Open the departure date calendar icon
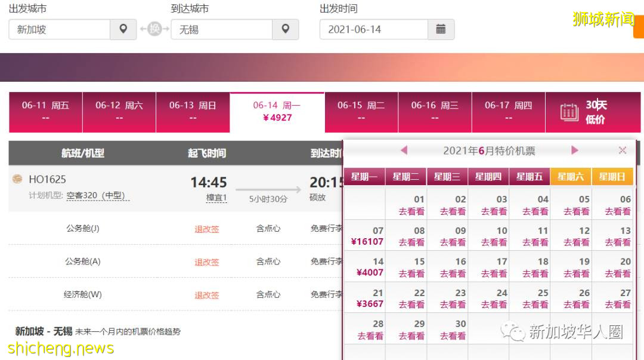 (441, 29)
